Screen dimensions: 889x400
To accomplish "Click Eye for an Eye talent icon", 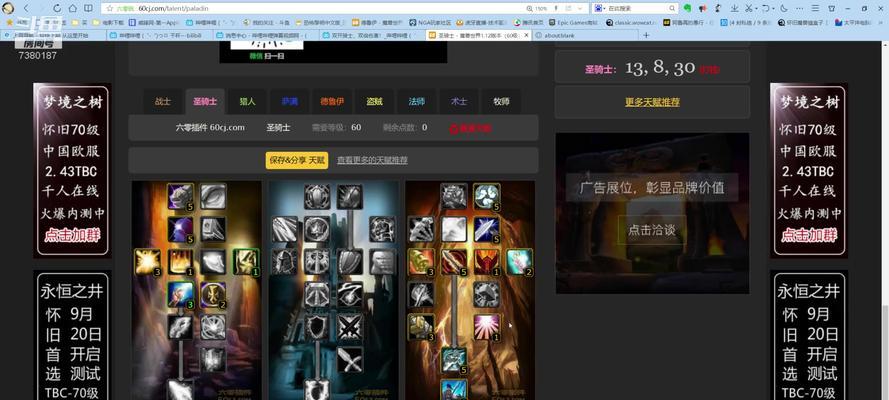I will click(x=421, y=295).
